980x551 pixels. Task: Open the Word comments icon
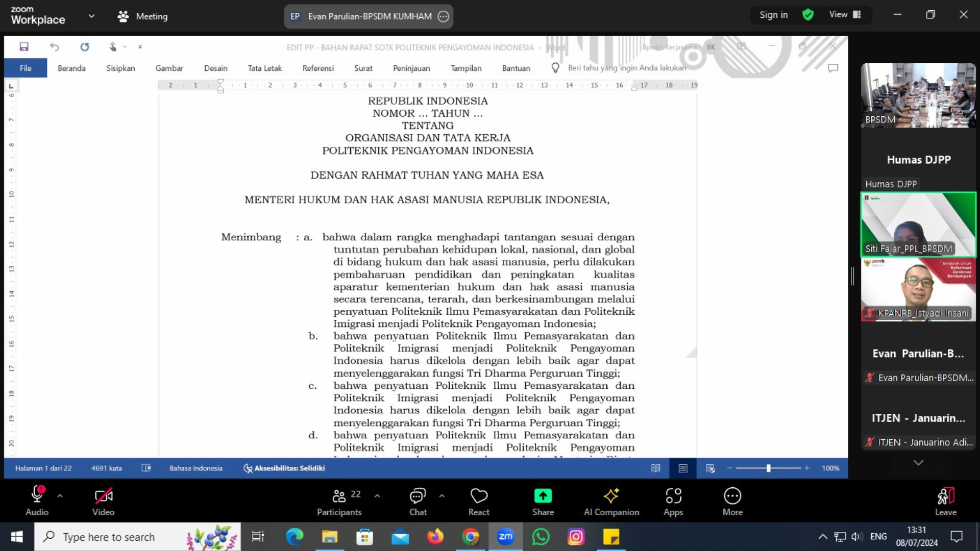point(833,68)
